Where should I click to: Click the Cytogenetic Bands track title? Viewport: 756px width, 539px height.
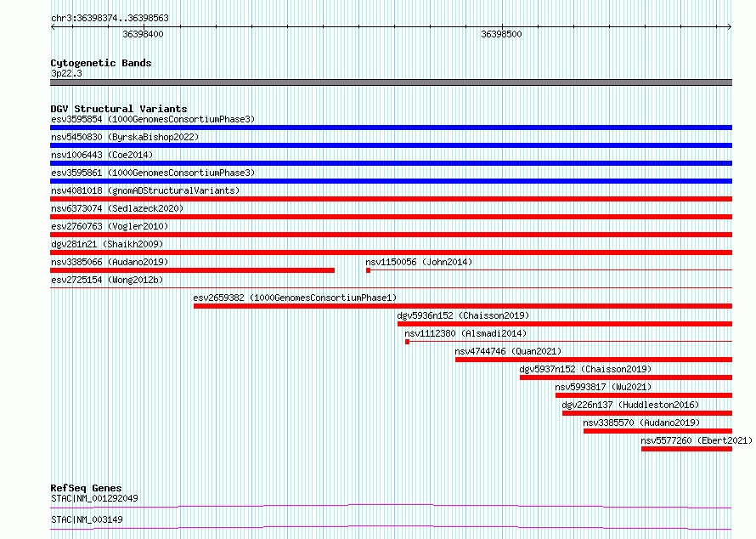pos(101,63)
